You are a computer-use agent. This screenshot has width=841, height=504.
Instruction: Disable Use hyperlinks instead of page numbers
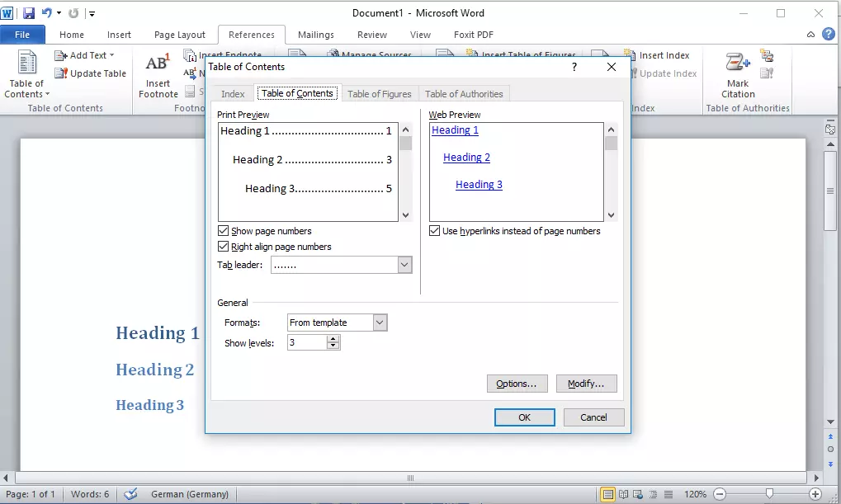(x=435, y=231)
